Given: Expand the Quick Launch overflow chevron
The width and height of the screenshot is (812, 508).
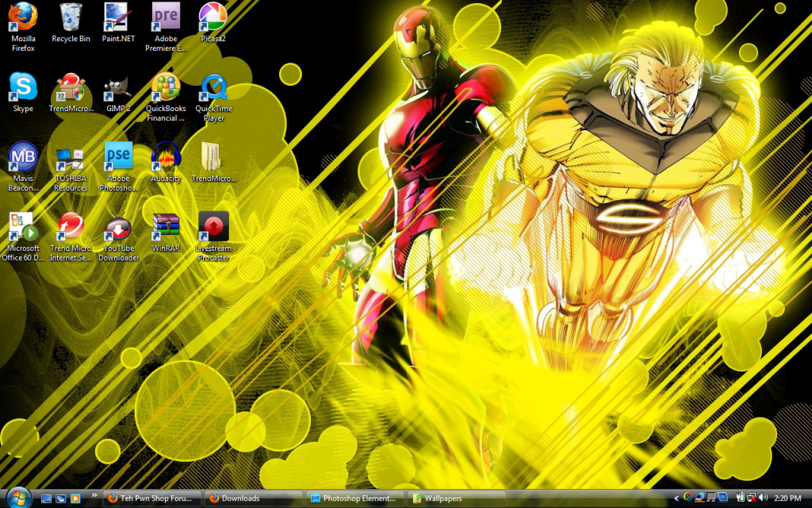Looking at the screenshot, I should 94,496.
